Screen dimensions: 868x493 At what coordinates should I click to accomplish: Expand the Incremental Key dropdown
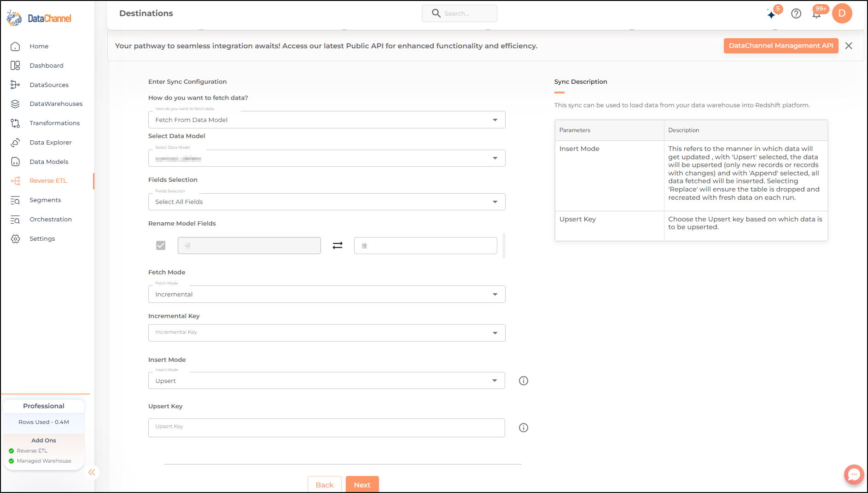click(326, 333)
